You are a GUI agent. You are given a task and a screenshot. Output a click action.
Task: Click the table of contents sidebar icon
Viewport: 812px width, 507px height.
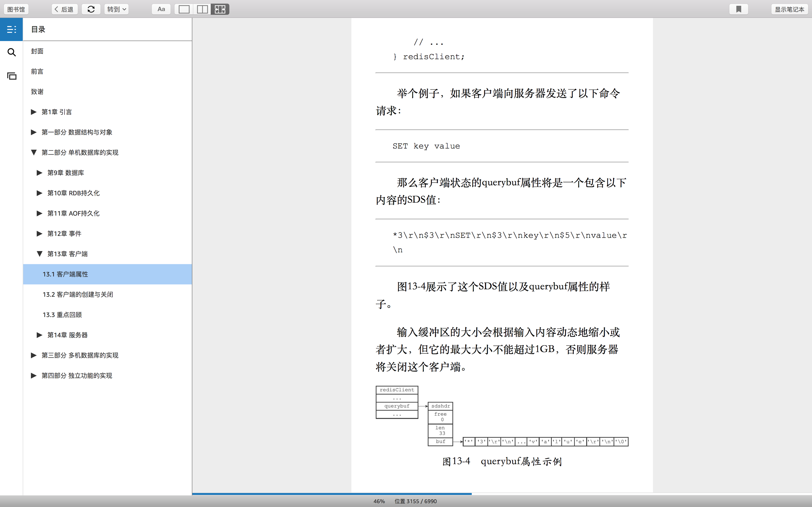pyautogui.click(x=11, y=30)
